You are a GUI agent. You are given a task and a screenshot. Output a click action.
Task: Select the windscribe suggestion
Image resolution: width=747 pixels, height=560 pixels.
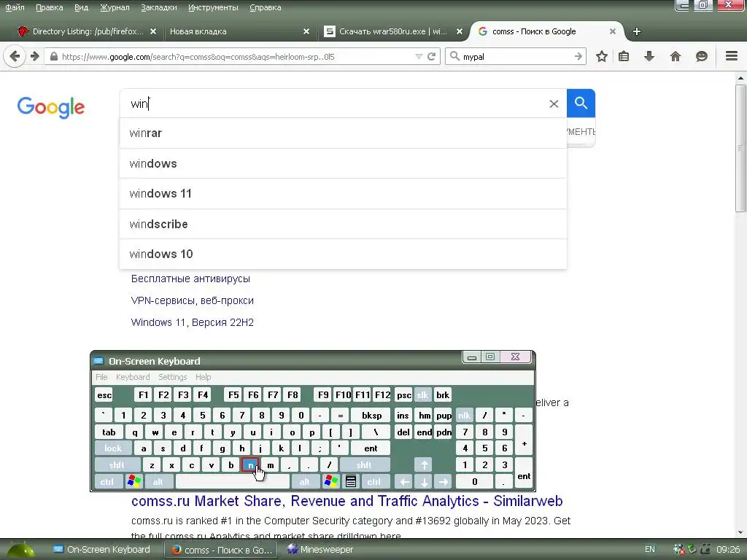coord(343,224)
